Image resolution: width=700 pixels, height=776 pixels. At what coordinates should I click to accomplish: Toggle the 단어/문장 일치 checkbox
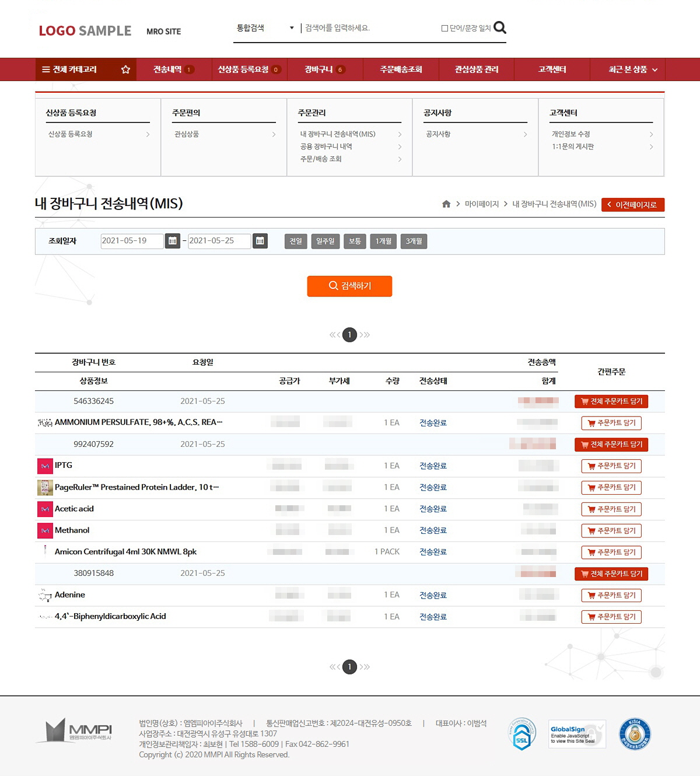pyautogui.click(x=444, y=28)
